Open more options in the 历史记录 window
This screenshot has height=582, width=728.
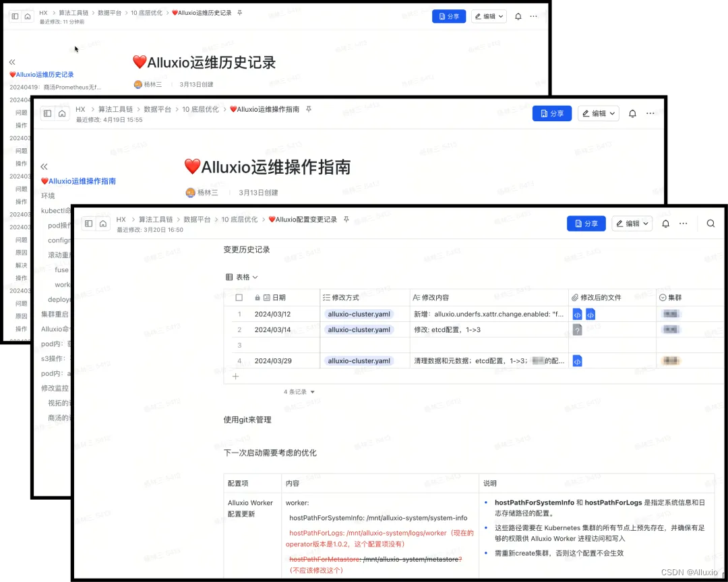point(533,16)
